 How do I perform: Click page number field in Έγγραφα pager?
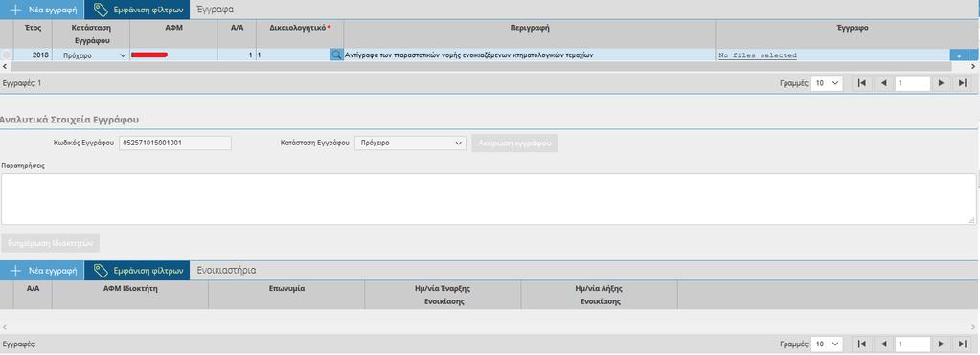pyautogui.click(x=913, y=83)
